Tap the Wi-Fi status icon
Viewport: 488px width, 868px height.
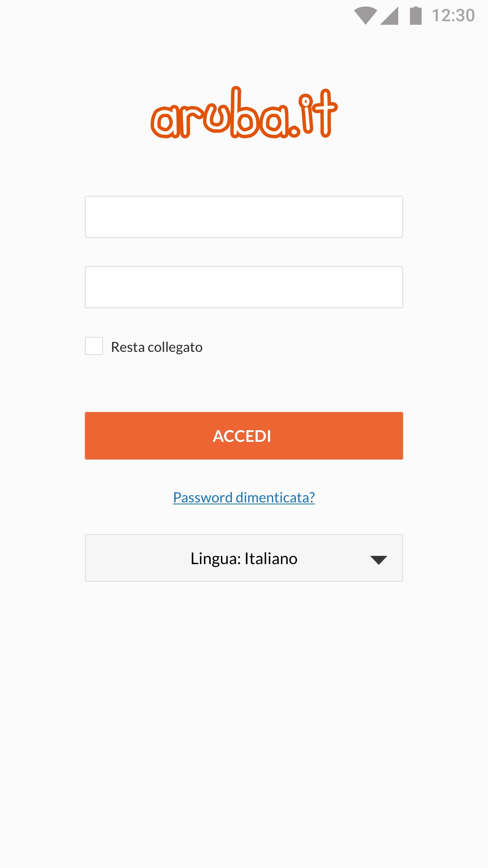365,16
